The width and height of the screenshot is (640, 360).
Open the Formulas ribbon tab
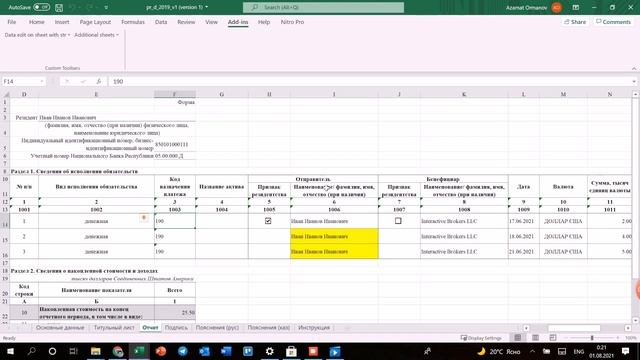[133, 22]
